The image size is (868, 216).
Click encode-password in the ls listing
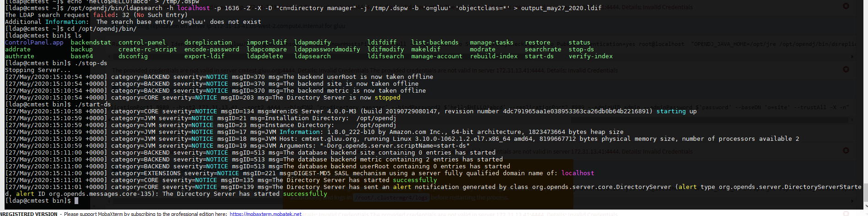212,49
